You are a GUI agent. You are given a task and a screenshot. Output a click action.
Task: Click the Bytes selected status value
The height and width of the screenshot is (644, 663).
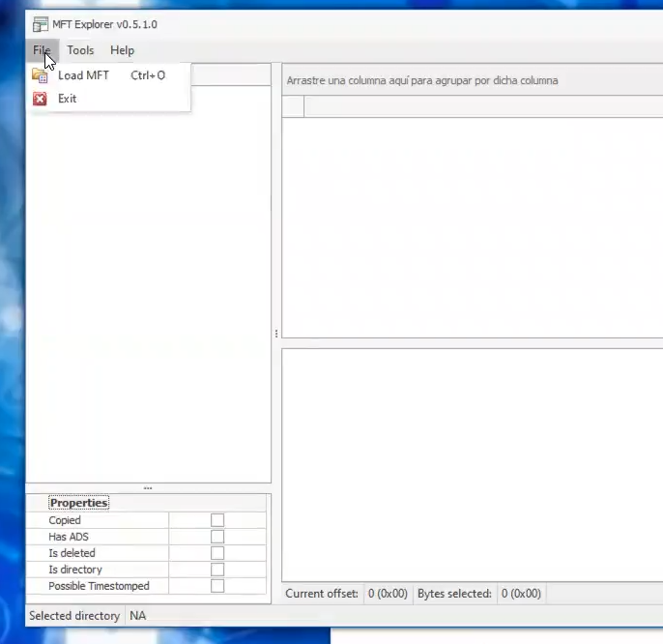click(x=521, y=594)
